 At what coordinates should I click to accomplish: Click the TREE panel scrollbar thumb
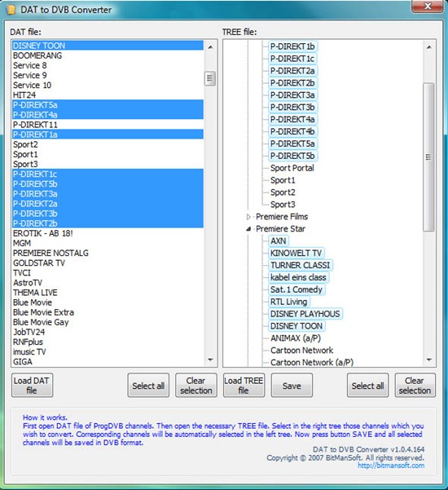click(428, 157)
